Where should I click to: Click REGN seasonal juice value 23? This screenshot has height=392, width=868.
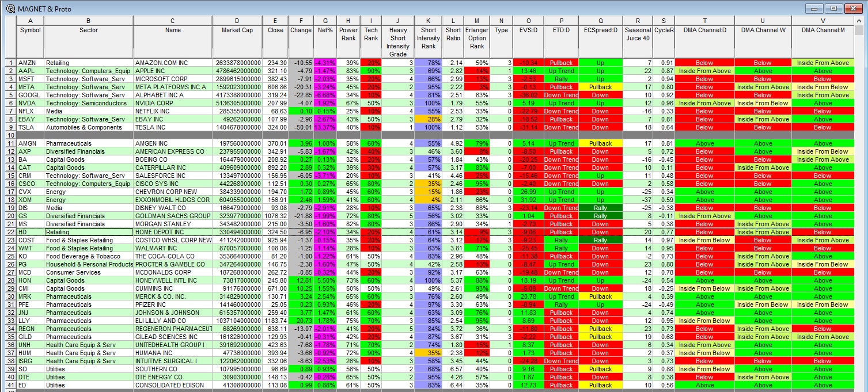point(638,329)
